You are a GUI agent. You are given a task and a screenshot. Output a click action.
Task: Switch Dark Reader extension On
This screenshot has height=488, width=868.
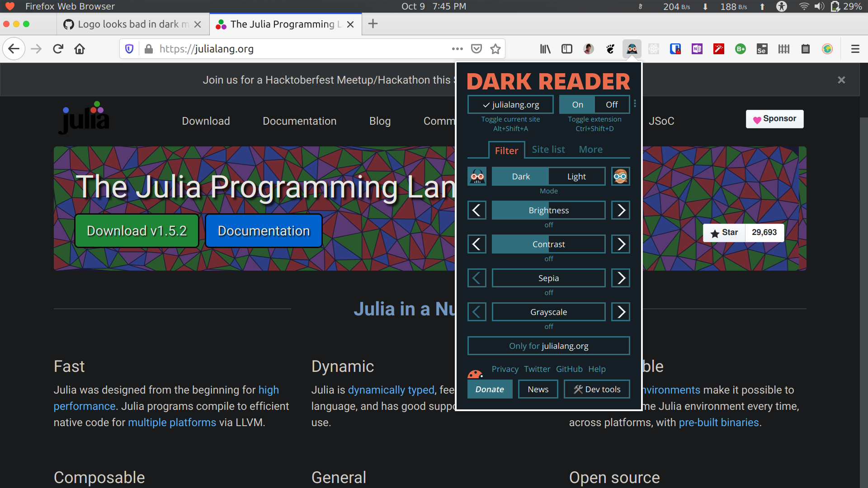point(577,104)
